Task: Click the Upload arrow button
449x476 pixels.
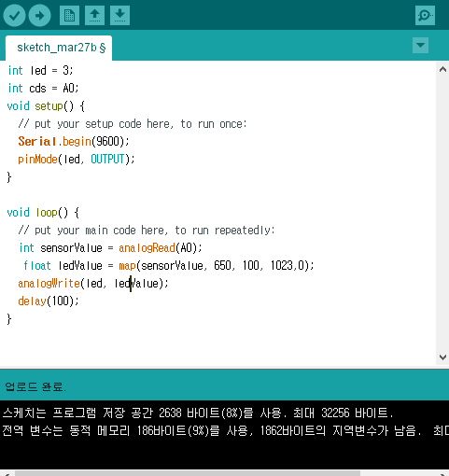Action: [39, 15]
